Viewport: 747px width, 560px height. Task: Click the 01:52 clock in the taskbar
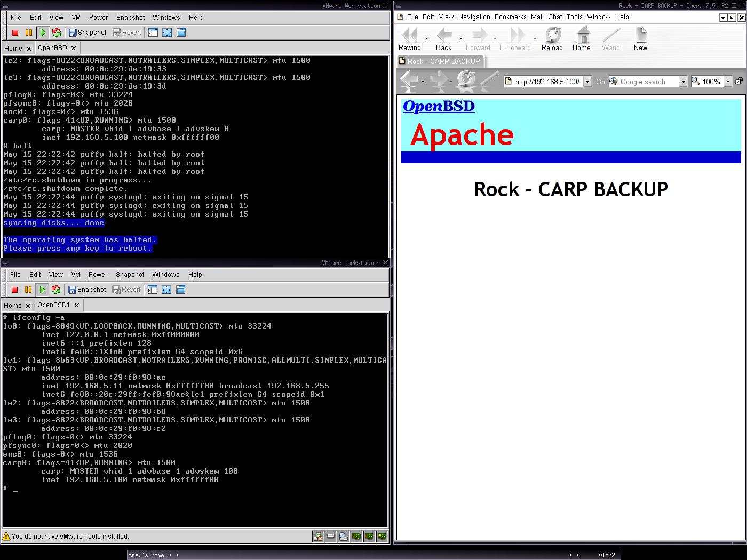tap(607, 555)
